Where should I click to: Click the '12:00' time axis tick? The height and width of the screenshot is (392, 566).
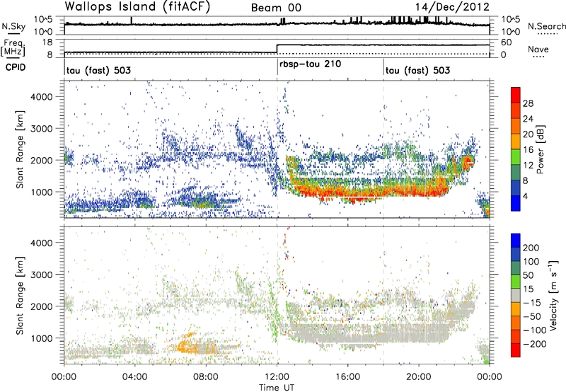(277, 377)
